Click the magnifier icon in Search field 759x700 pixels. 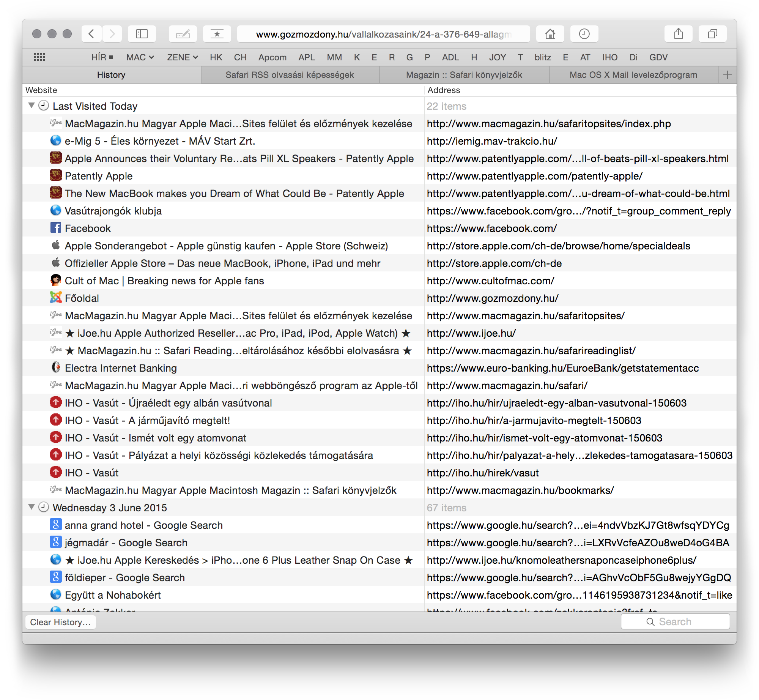pos(650,622)
